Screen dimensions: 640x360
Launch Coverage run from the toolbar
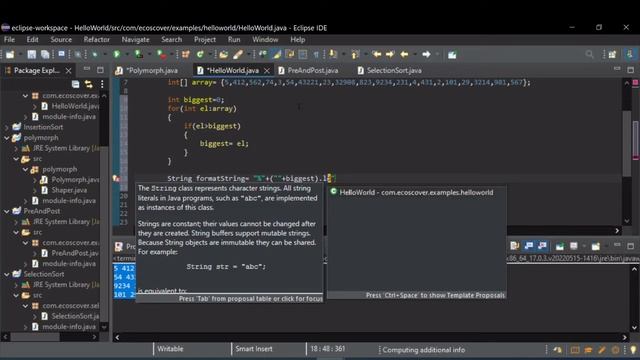pyautogui.click(x=139, y=54)
